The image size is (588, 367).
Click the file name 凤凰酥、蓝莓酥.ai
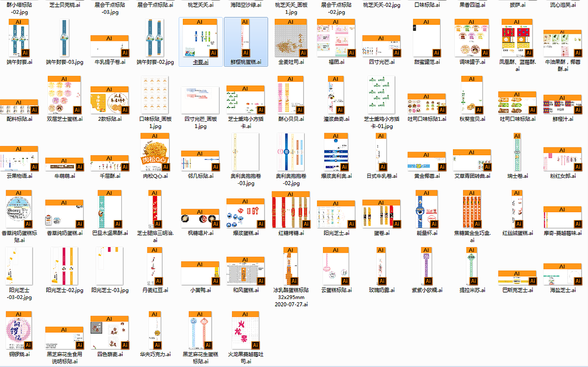(517, 65)
